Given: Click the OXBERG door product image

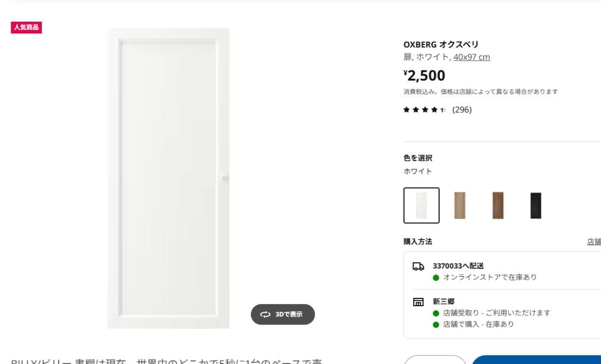Looking at the screenshot, I should (x=167, y=178).
